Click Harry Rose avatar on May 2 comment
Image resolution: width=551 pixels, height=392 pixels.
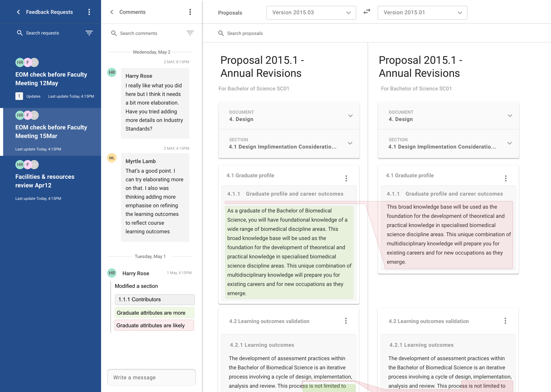click(x=112, y=72)
